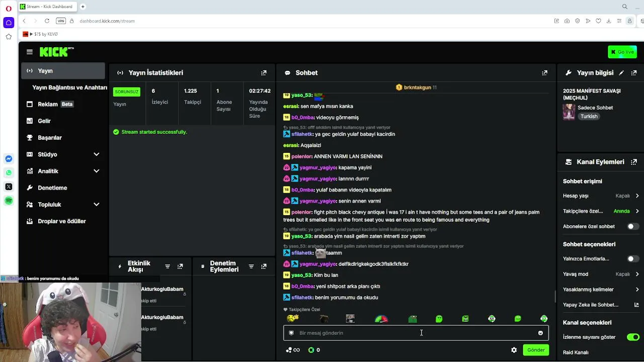Toggle İzlenme sayısını göster
Screen dimensions: 644x362
633,337
